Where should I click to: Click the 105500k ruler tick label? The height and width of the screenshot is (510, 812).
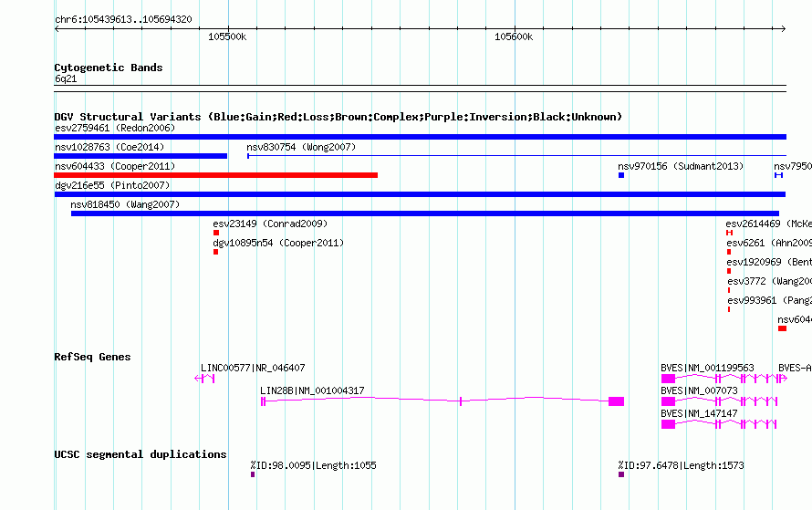(227, 36)
